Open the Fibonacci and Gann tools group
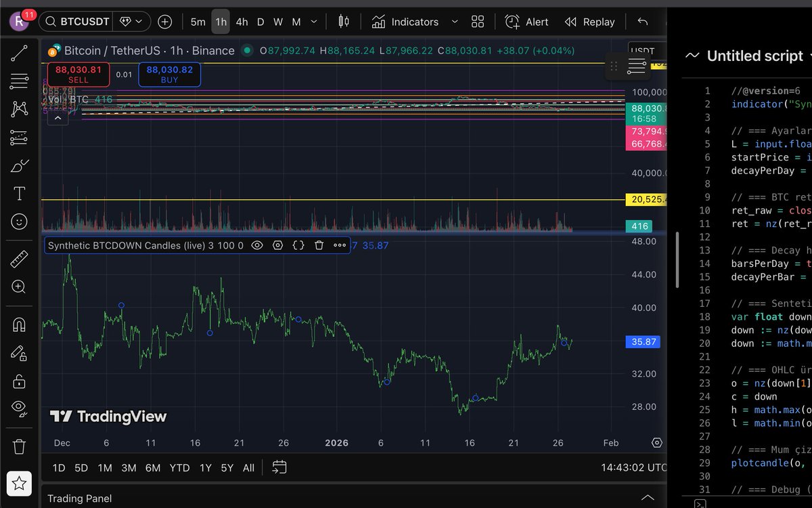The width and height of the screenshot is (812, 508). click(19, 81)
